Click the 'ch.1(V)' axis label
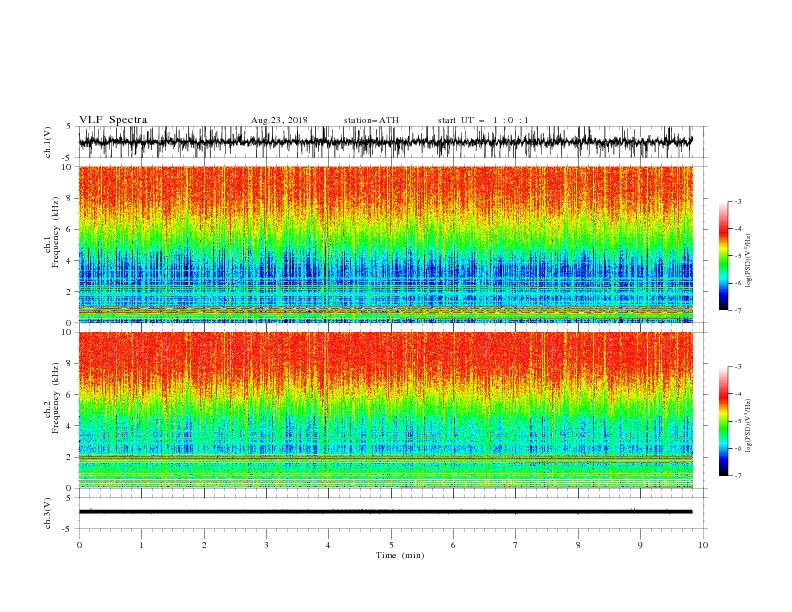Image resolution: width=792 pixels, height=612 pixels. pyautogui.click(x=48, y=142)
